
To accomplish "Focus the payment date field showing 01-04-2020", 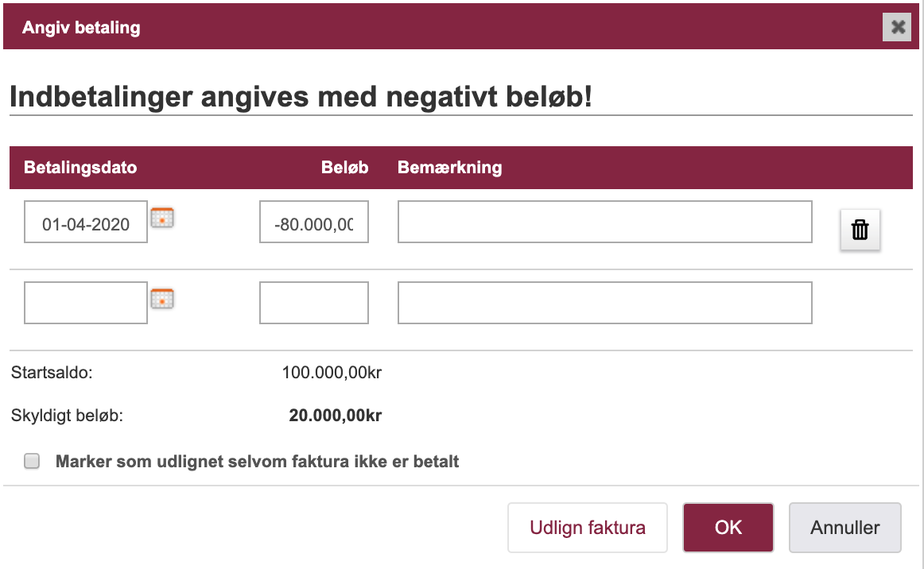I will (86, 222).
